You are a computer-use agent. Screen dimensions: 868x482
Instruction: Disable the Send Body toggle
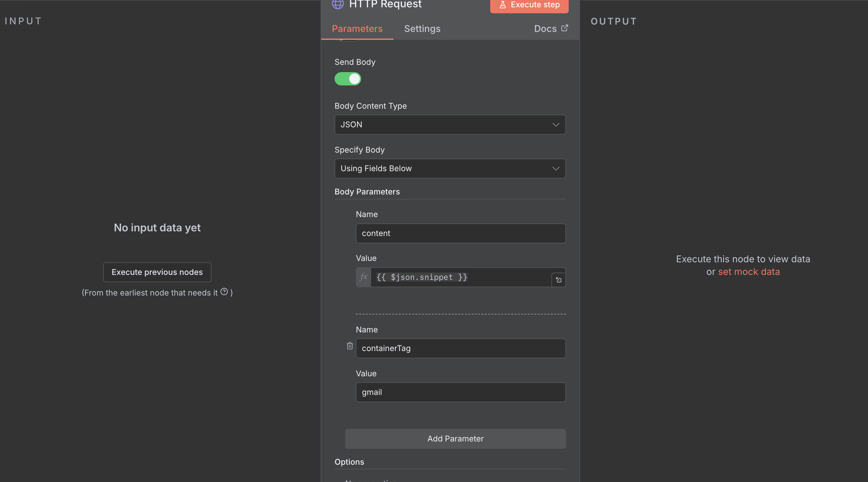[x=348, y=79]
